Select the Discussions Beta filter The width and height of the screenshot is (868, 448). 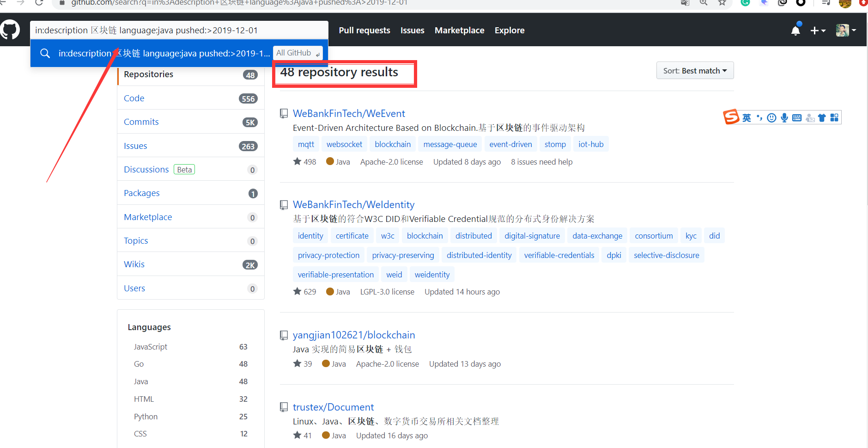191,169
